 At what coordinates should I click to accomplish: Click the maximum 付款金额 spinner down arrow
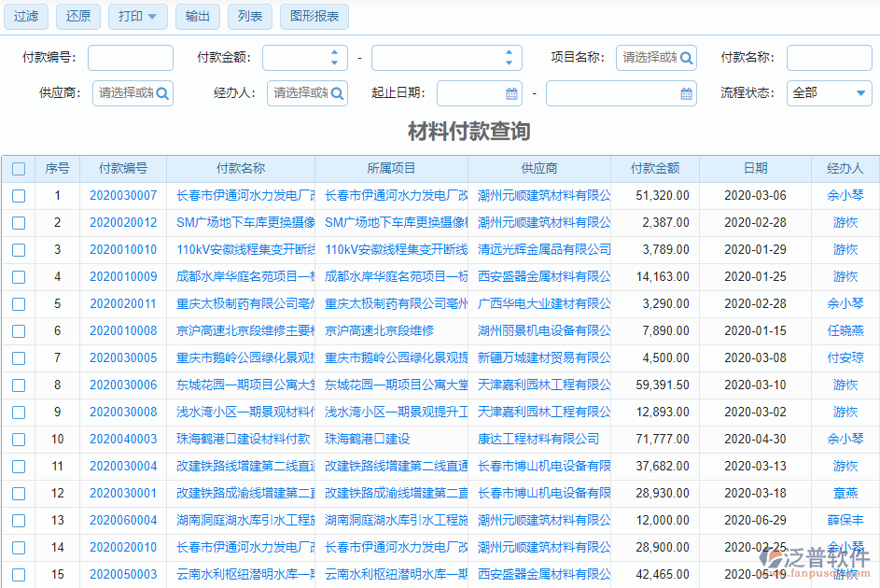click(508, 62)
